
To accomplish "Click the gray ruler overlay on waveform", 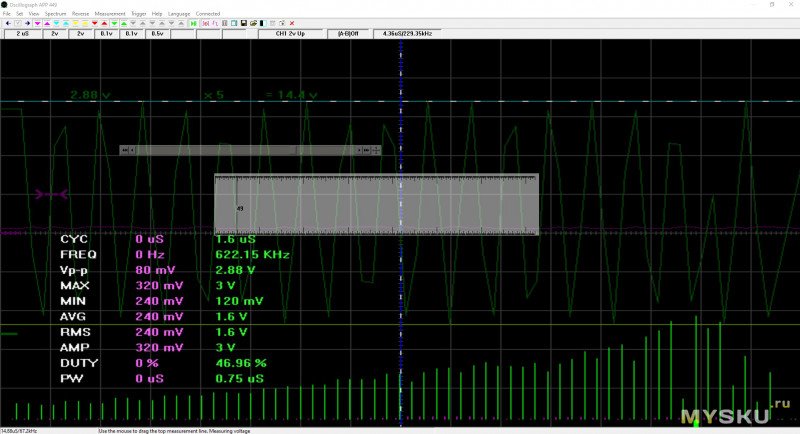I will pyautogui.click(x=375, y=205).
